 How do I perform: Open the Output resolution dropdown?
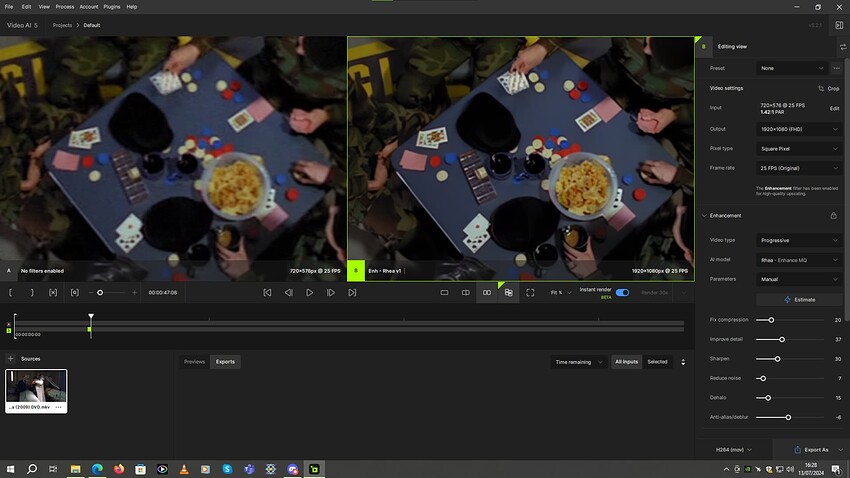click(799, 129)
